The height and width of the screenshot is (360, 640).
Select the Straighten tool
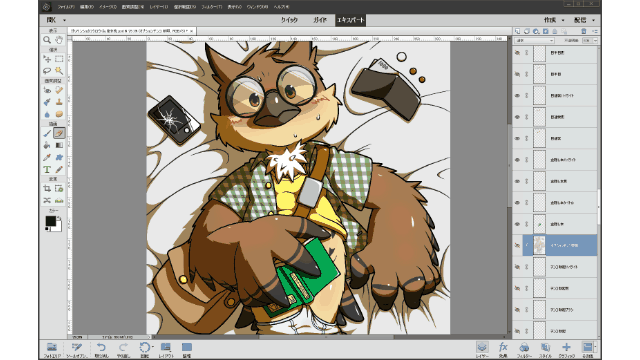[59, 200]
